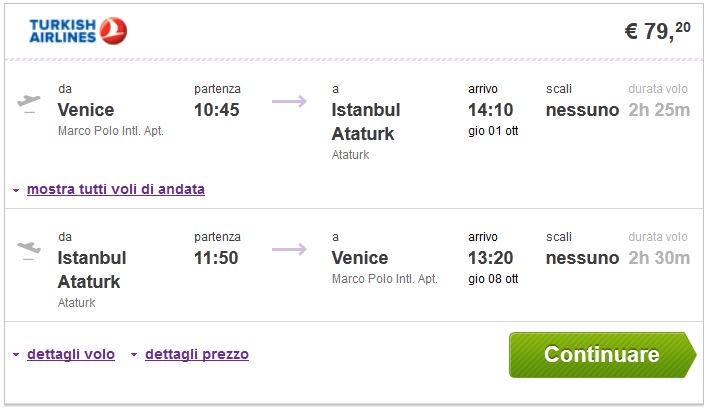Screen dimensions: 707x408
Task: Click the Istanbul Ataturk outbound destination
Action: (365, 122)
